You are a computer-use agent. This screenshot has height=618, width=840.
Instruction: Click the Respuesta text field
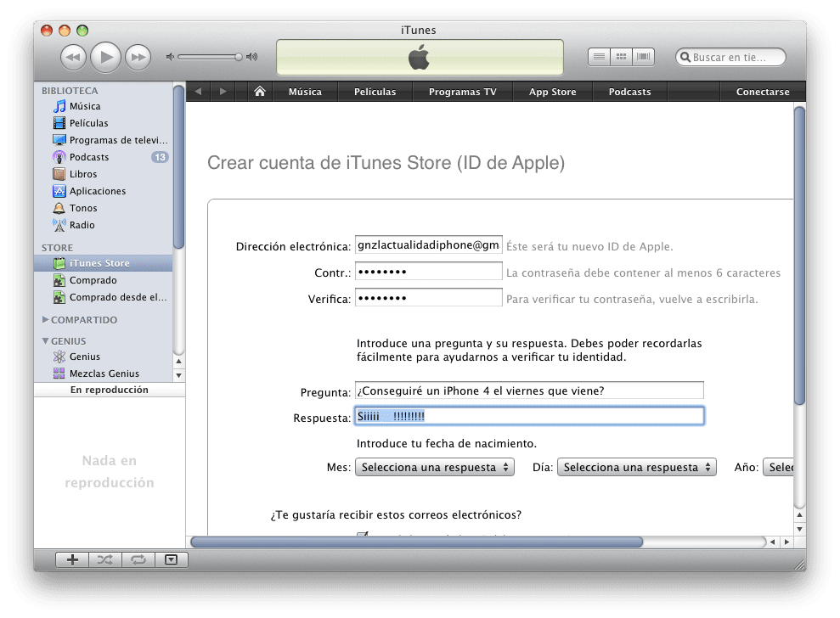[529, 416]
